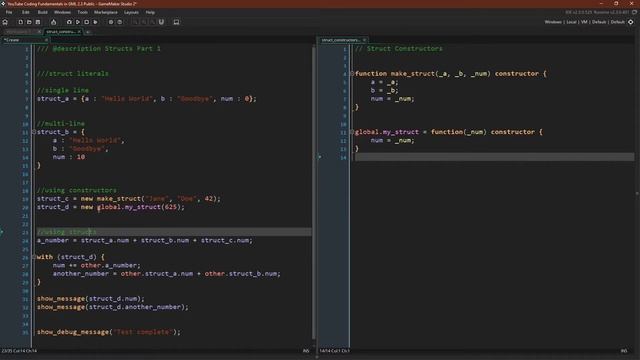Collapse the struct_b code fold at line 11
Screen dimensions: 640x360
34,132
